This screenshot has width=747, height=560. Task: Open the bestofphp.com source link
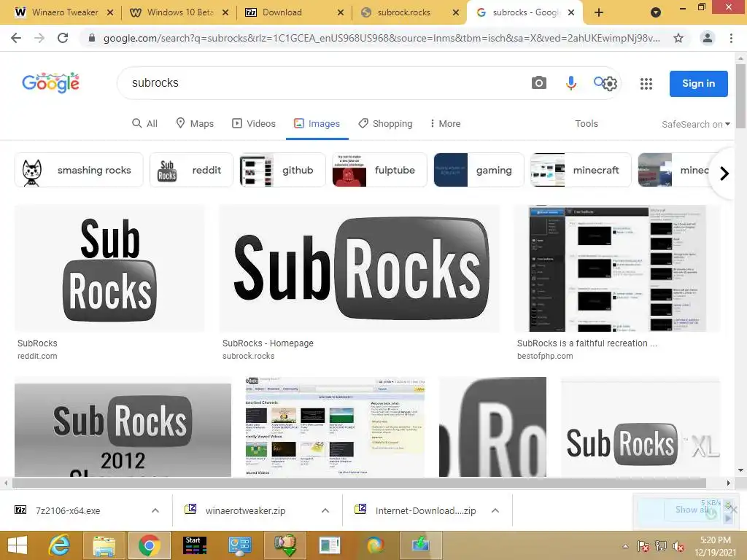click(544, 356)
